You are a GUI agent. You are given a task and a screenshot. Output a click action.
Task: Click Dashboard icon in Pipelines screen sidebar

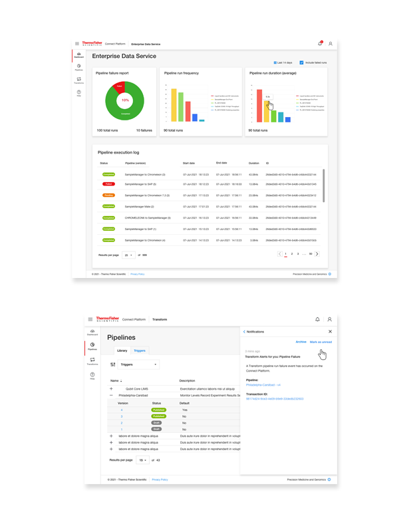click(x=92, y=332)
